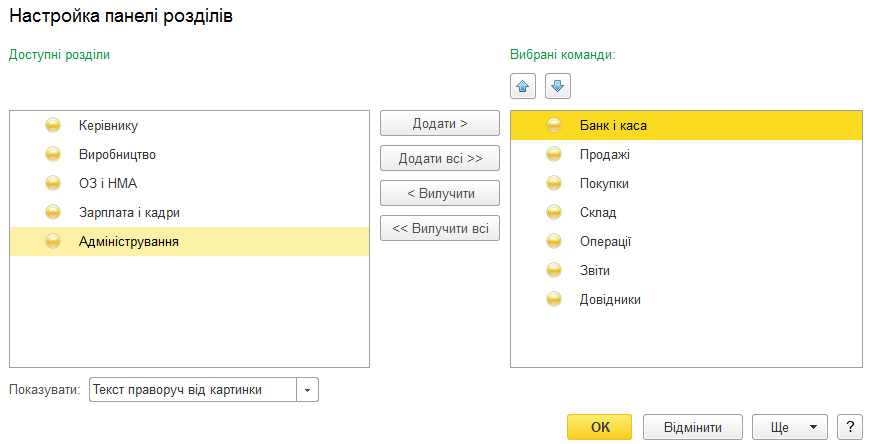Click the question mark help button
The image size is (872, 444).
coord(850,427)
